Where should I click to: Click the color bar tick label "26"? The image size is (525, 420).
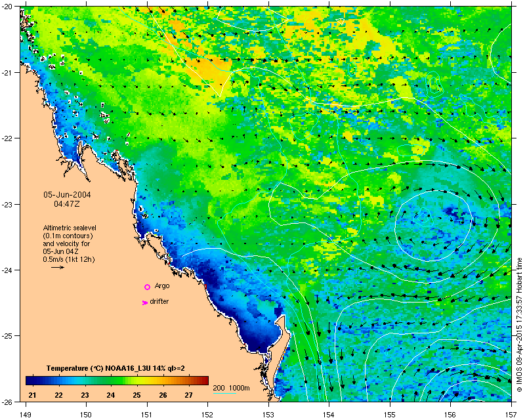click(x=163, y=395)
